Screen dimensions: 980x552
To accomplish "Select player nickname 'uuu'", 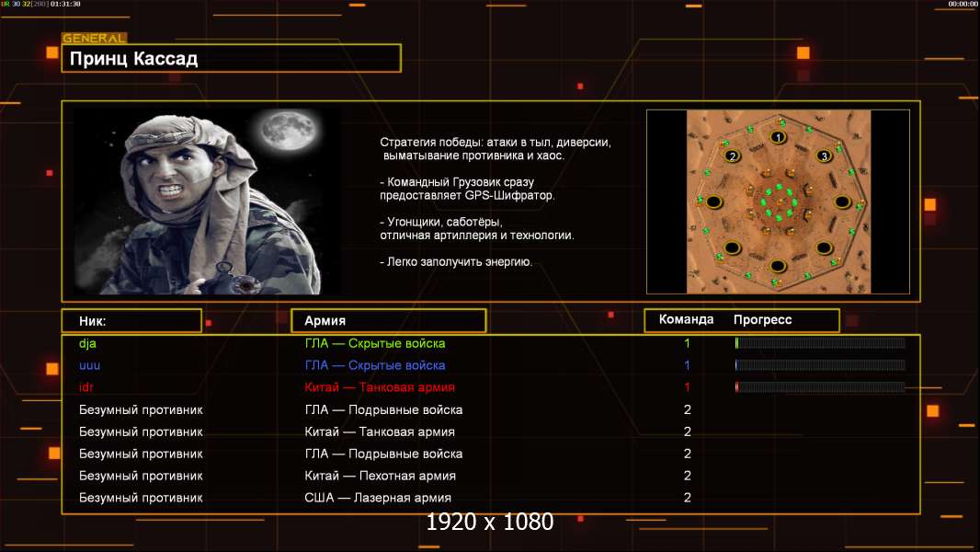I will [89, 366].
